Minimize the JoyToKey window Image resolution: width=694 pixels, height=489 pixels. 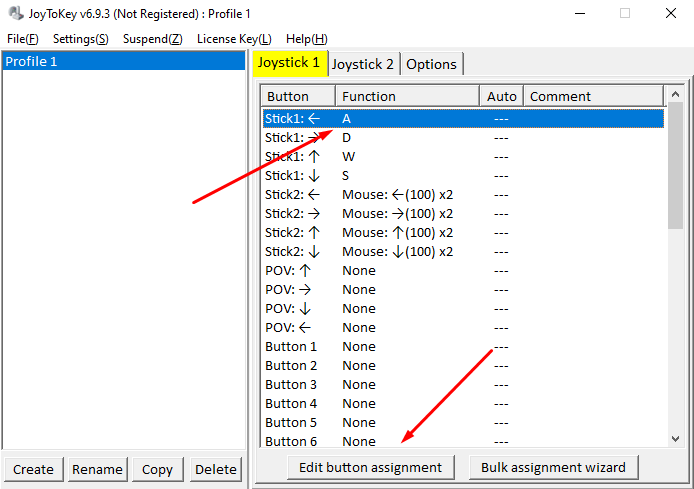coord(580,13)
